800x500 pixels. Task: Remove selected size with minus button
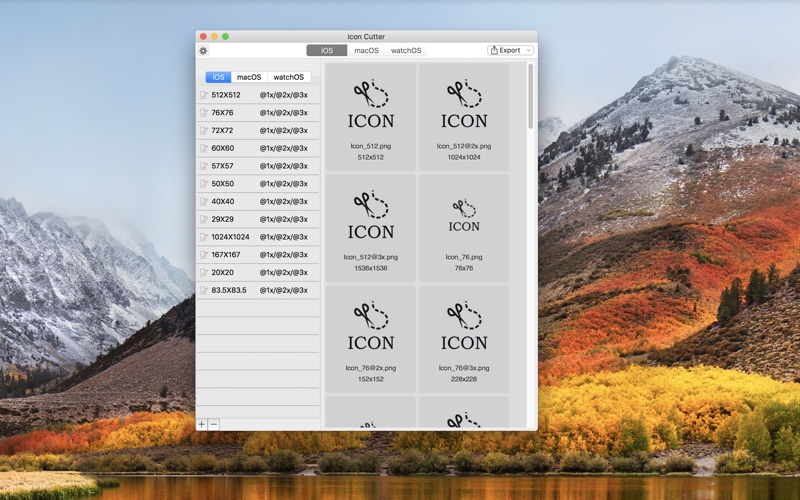tap(214, 424)
